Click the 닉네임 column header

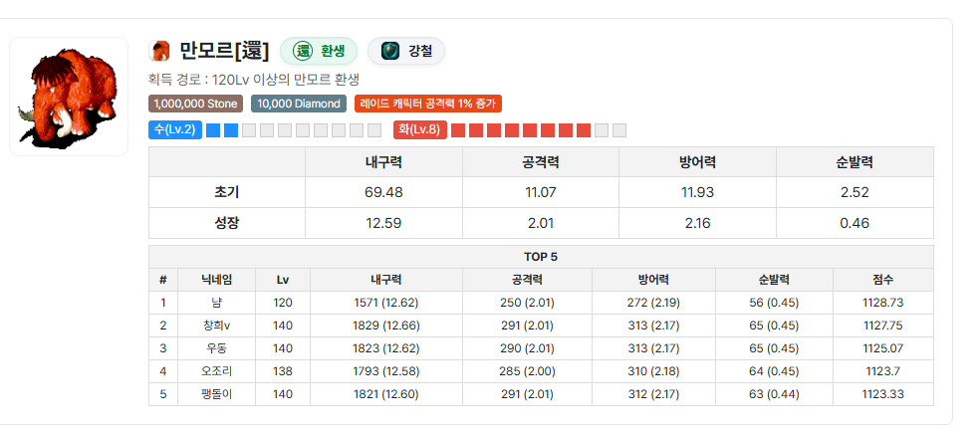[216, 280]
